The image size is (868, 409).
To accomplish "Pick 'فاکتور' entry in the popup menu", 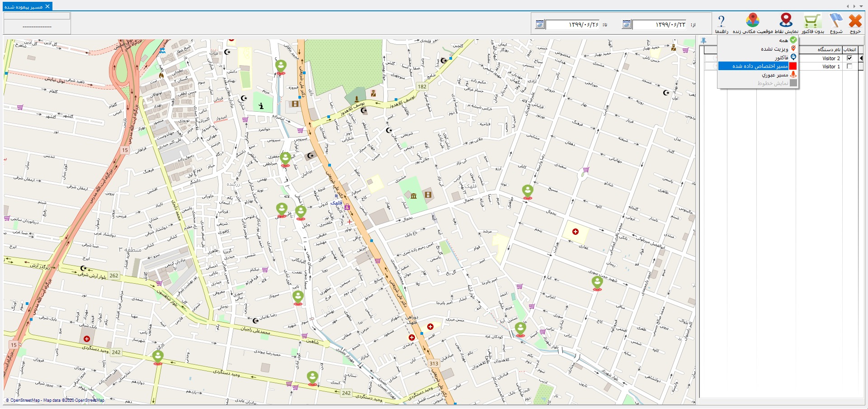I will pos(781,57).
